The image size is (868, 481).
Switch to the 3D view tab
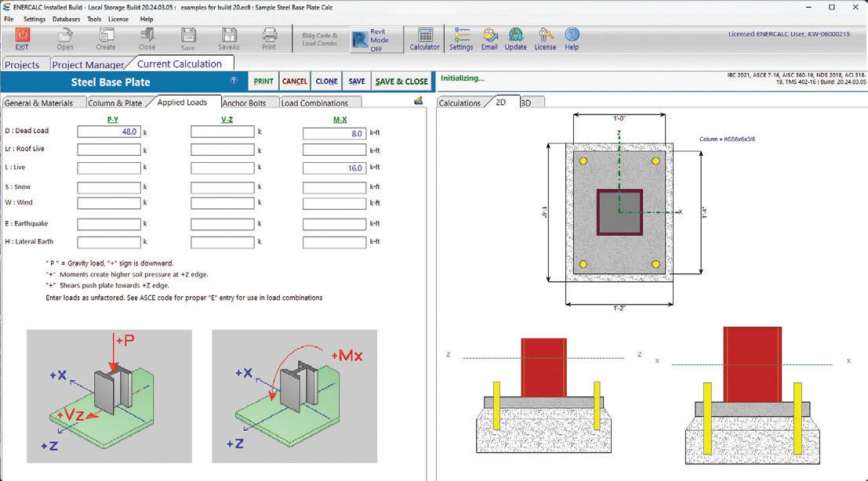pos(526,103)
